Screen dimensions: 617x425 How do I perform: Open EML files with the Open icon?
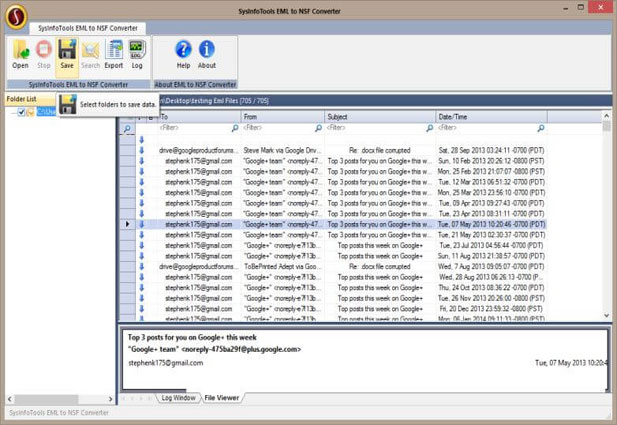[x=20, y=55]
